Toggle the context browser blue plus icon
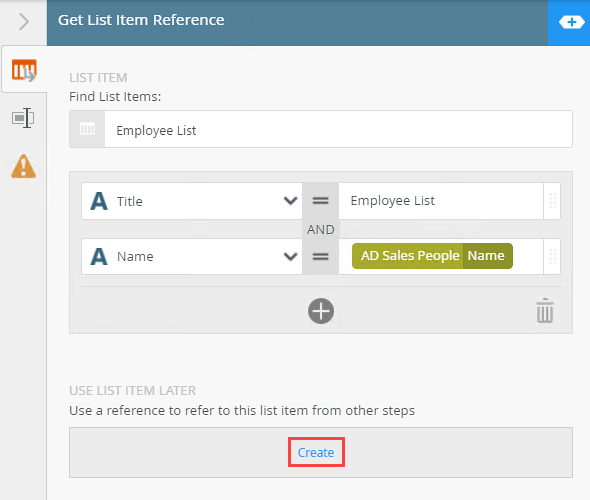Screen dimensions: 590x500 click(571, 22)
